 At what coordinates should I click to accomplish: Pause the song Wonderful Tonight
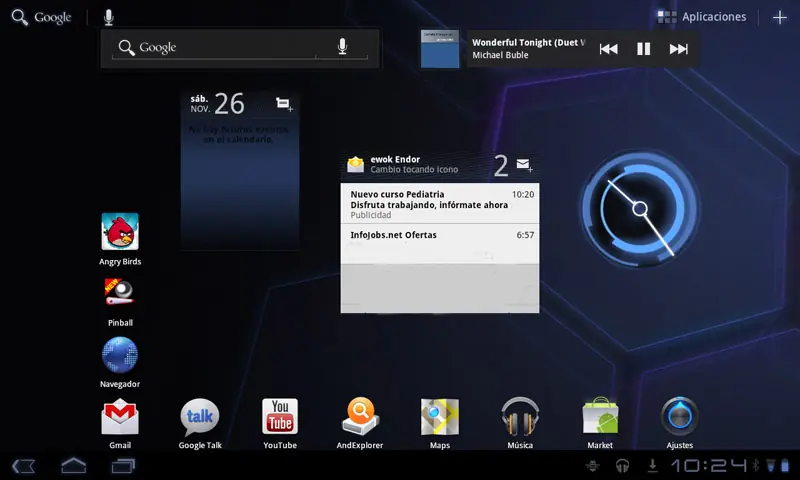tap(644, 49)
